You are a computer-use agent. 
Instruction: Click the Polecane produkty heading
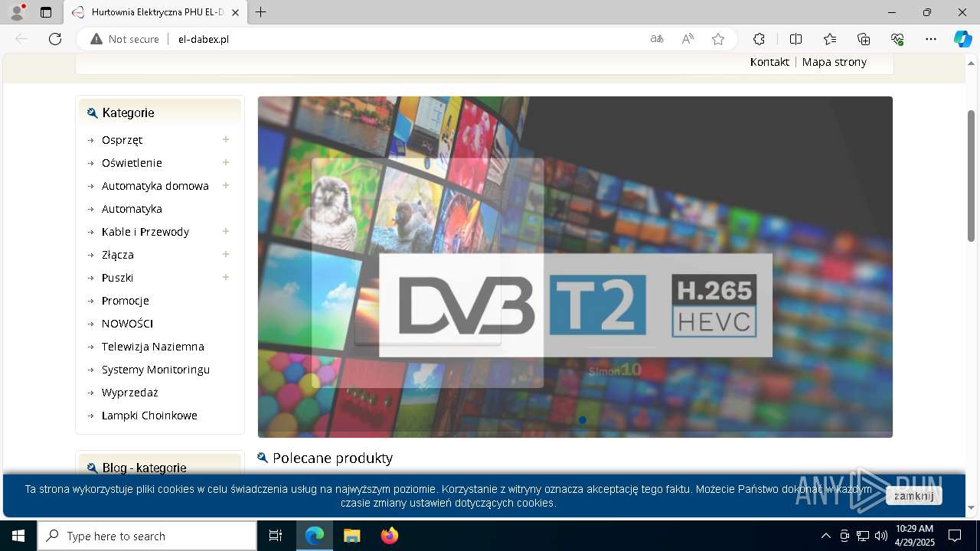332,458
